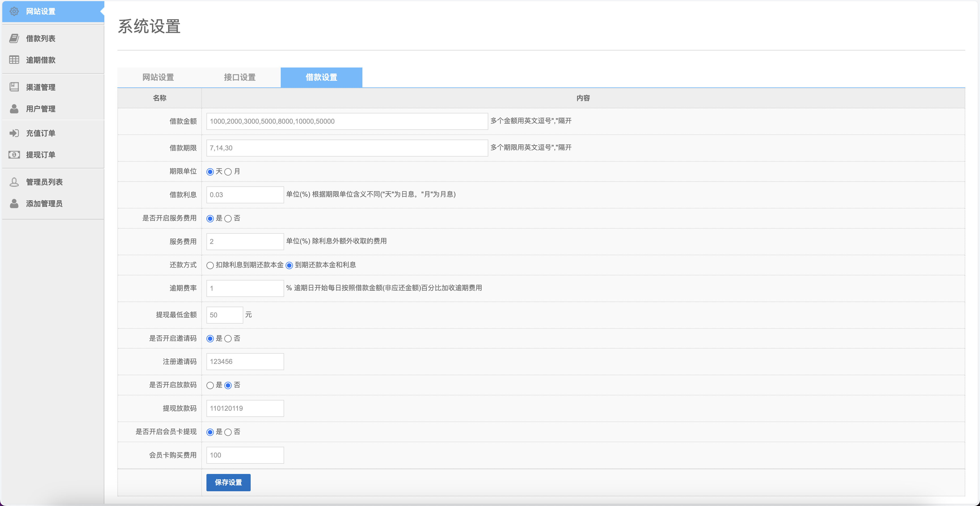This screenshot has height=506, width=980.
Task: Open 添加管理员 add-admin icon
Action: [x=14, y=203]
